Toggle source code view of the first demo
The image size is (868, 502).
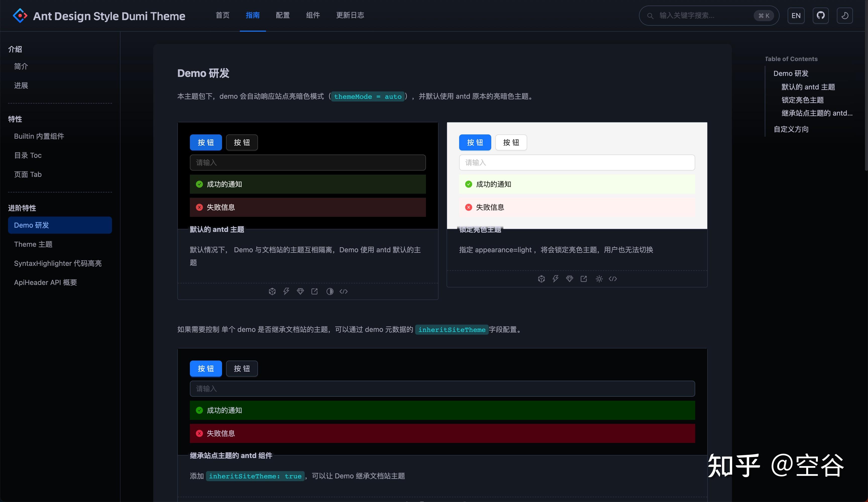[343, 291]
